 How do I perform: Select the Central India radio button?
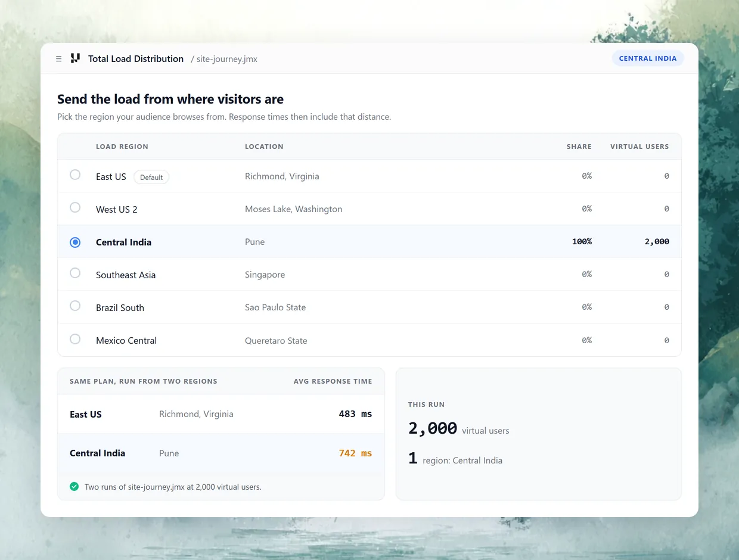75,242
